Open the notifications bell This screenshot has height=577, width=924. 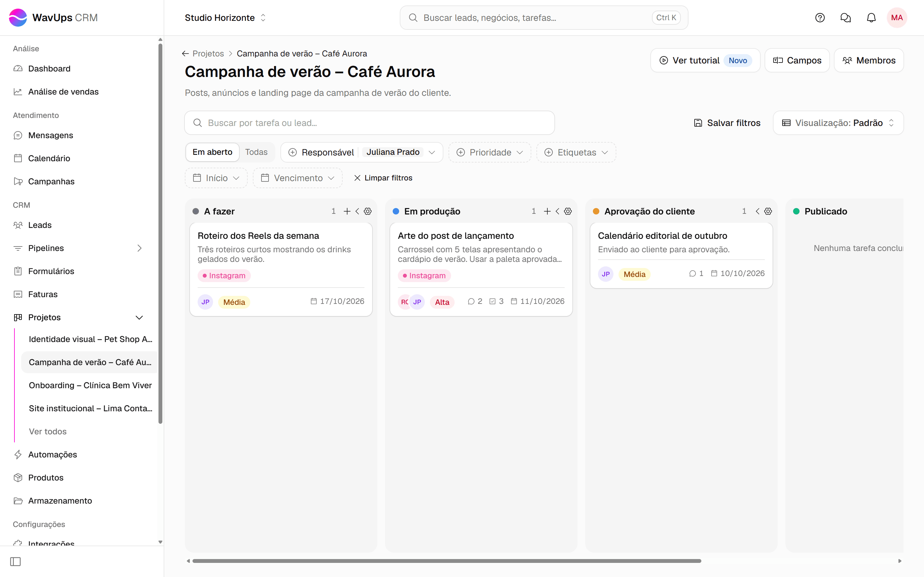click(x=871, y=18)
